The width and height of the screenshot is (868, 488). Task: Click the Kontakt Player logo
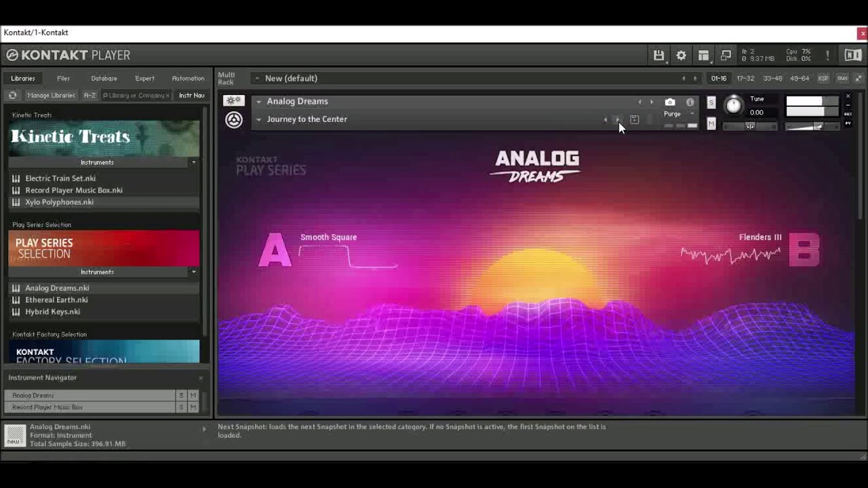pyautogui.click(x=68, y=56)
